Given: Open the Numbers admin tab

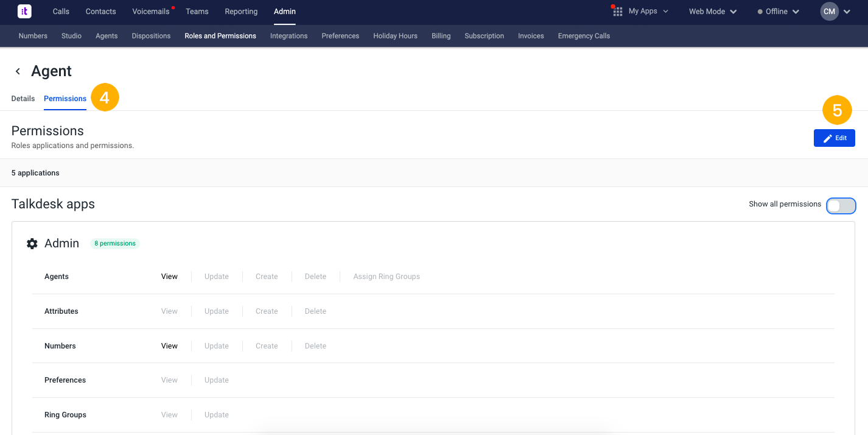Looking at the screenshot, I should 33,36.
